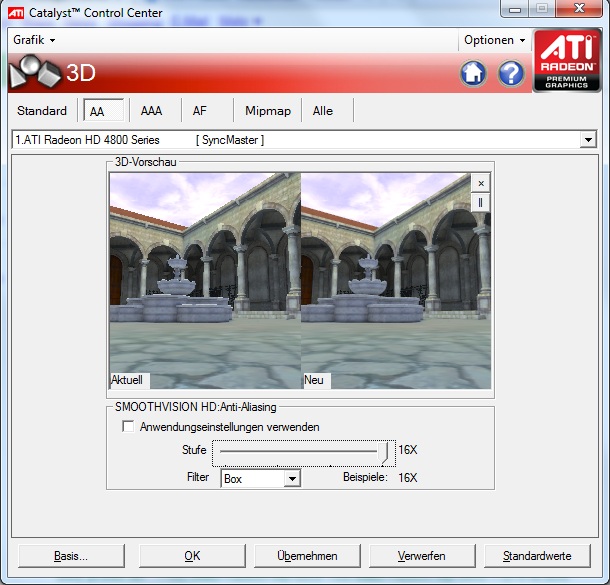Click the Stufe anti-aliasing slider track
The image size is (610, 585).
click(x=300, y=451)
